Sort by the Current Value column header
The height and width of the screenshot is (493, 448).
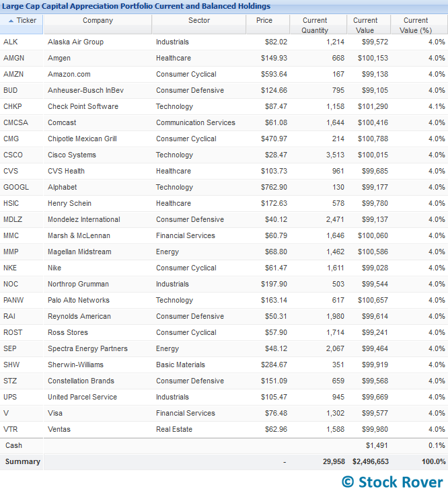369,24
